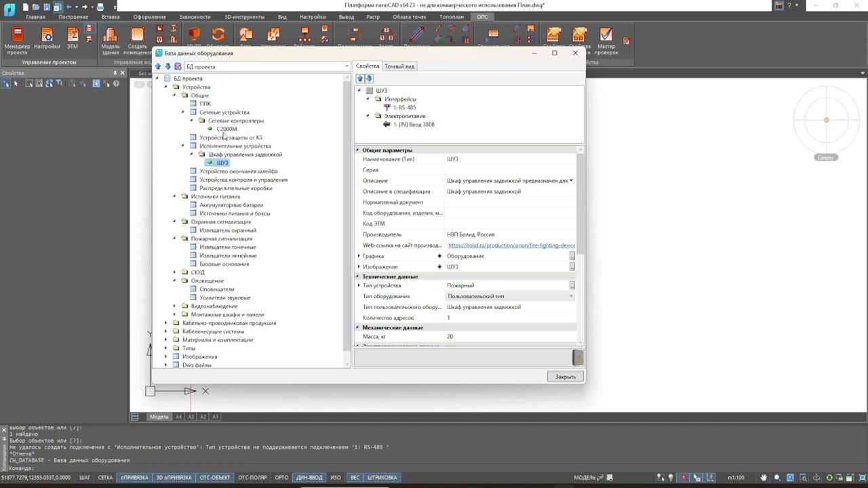
Task: Expand the Графика property row
Action: point(359,256)
